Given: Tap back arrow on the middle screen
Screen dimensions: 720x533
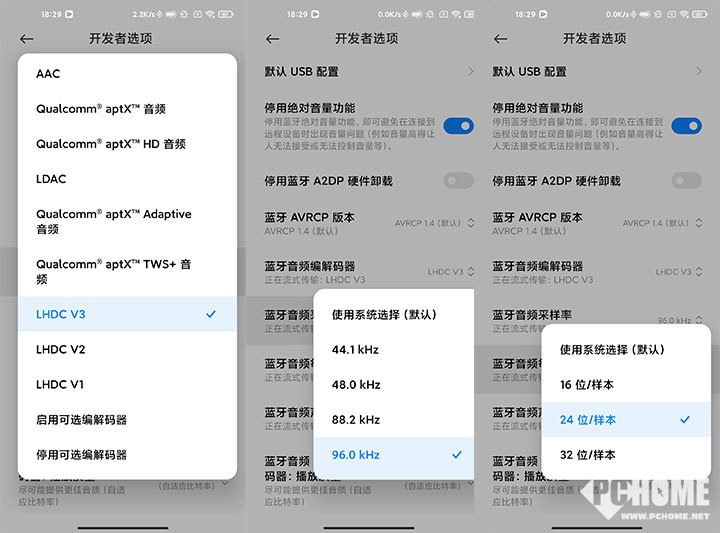Looking at the screenshot, I should (273, 39).
